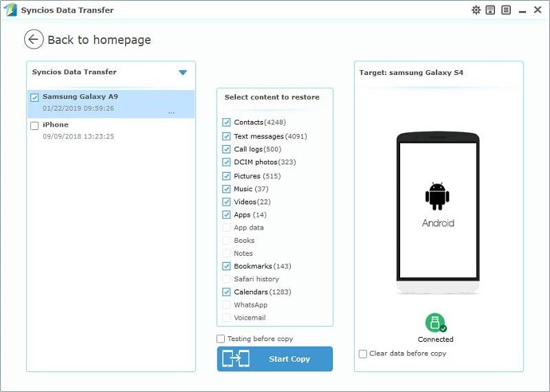Screen dimensions: 550x392
Task: Check the iPhone backup checkbox
Action: click(34, 126)
